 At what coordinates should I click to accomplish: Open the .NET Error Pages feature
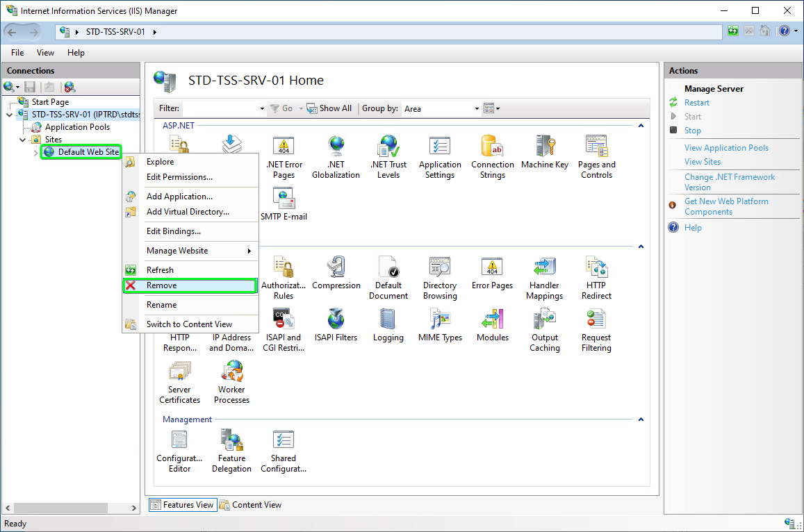(x=284, y=158)
